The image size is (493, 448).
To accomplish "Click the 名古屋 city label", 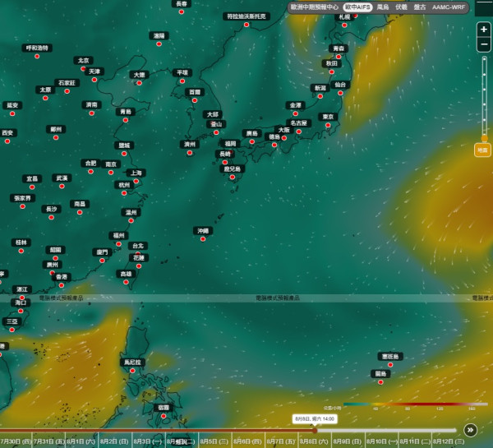I will tap(299, 123).
